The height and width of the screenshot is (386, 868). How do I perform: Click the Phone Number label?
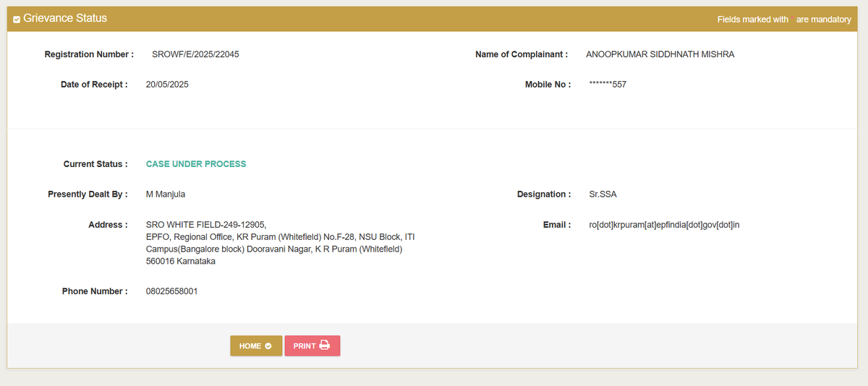95,291
